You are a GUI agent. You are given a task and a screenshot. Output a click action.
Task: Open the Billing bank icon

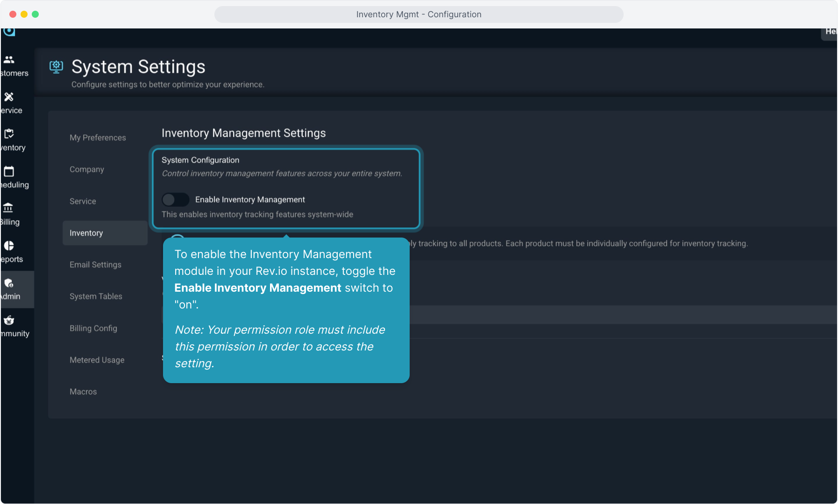(x=8, y=208)
